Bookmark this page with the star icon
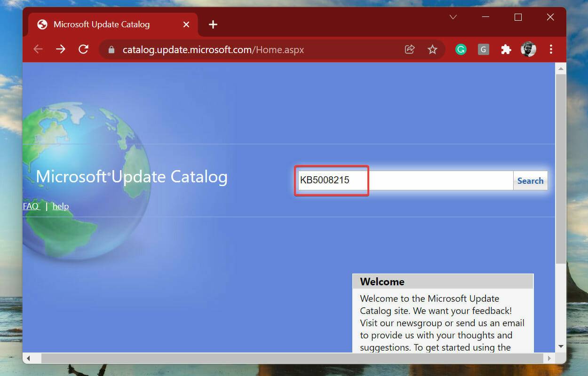The image size is (588, 376). [432, 49]
